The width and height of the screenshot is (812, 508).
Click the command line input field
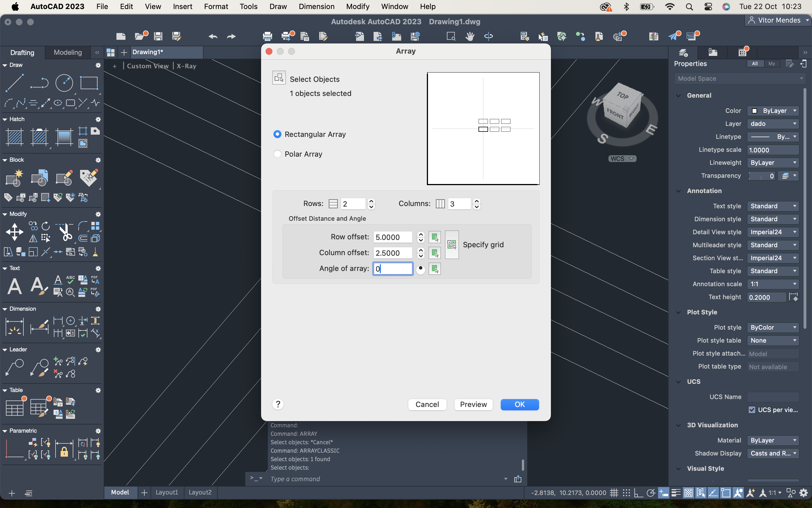386,479
